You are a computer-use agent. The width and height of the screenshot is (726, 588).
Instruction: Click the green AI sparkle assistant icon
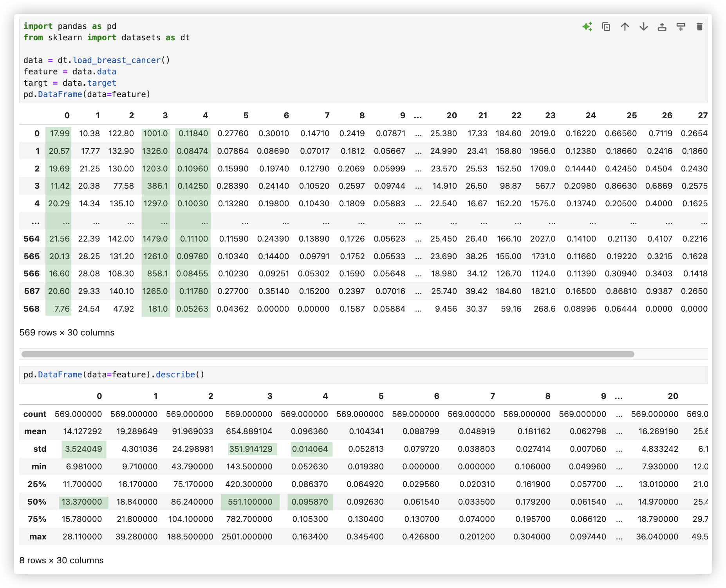587,27
